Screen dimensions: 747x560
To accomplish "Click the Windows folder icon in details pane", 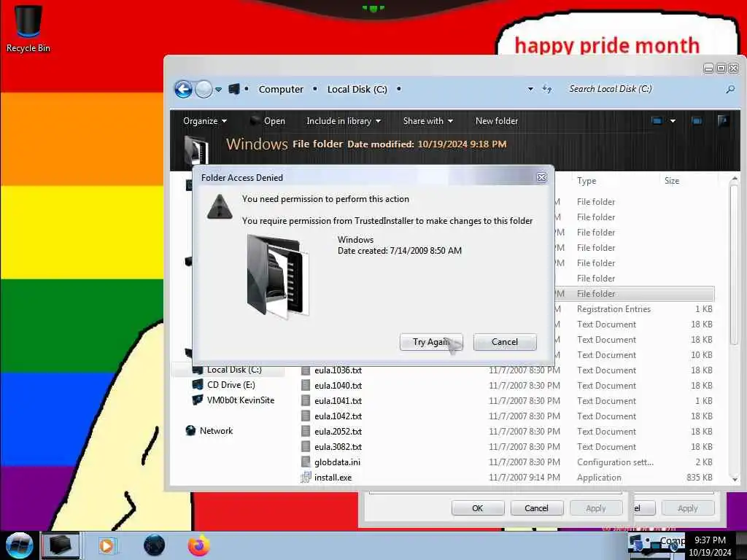I will coord(196,150).
